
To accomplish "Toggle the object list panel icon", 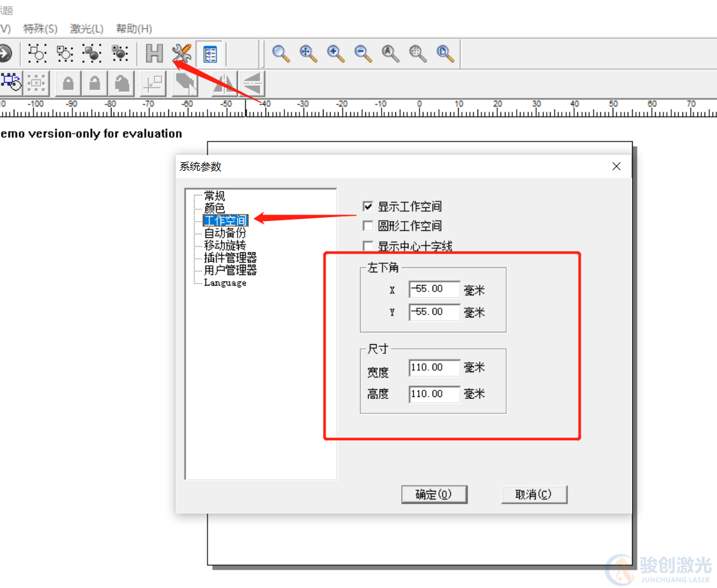I will [x=210, y=54].
